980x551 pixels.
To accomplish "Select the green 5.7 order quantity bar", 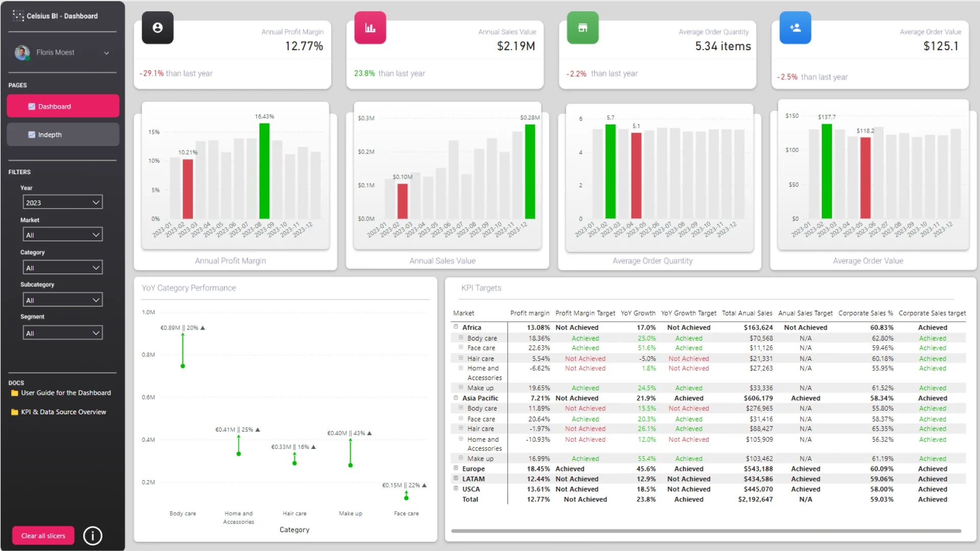I will coord(610,171).
